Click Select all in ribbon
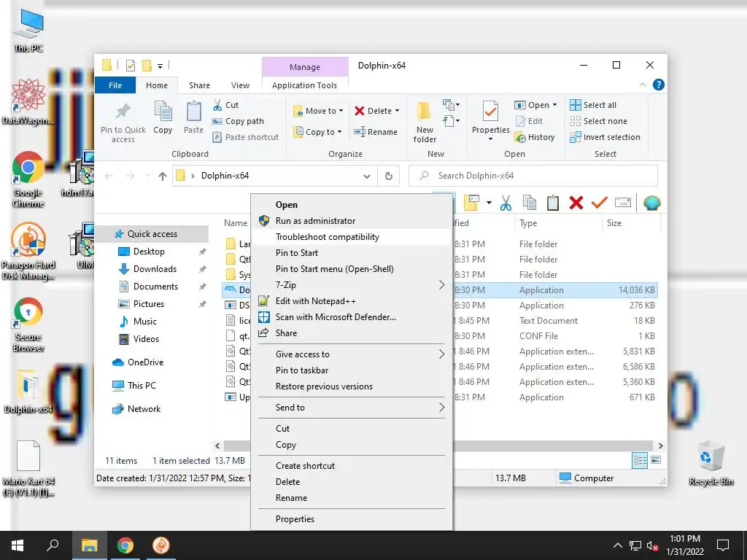This screenshot has height=560, width=747. point(593,105)
